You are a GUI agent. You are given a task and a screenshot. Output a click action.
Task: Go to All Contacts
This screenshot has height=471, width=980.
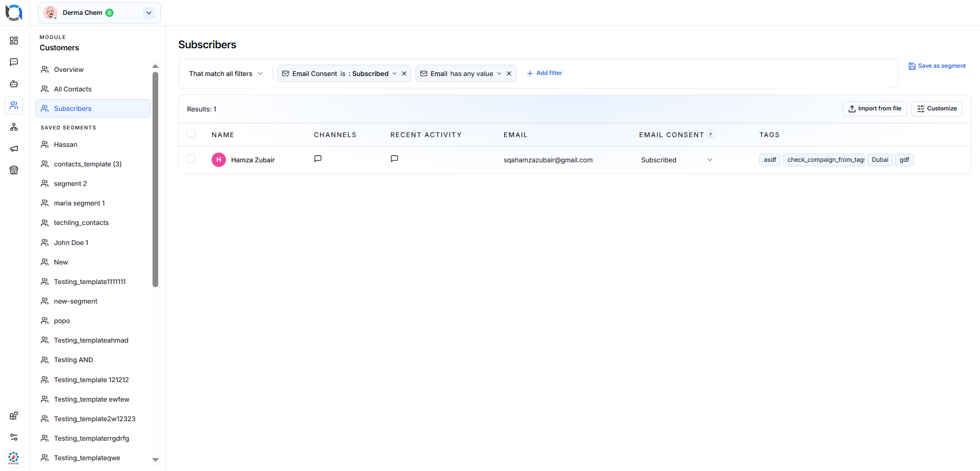point(93,89)
